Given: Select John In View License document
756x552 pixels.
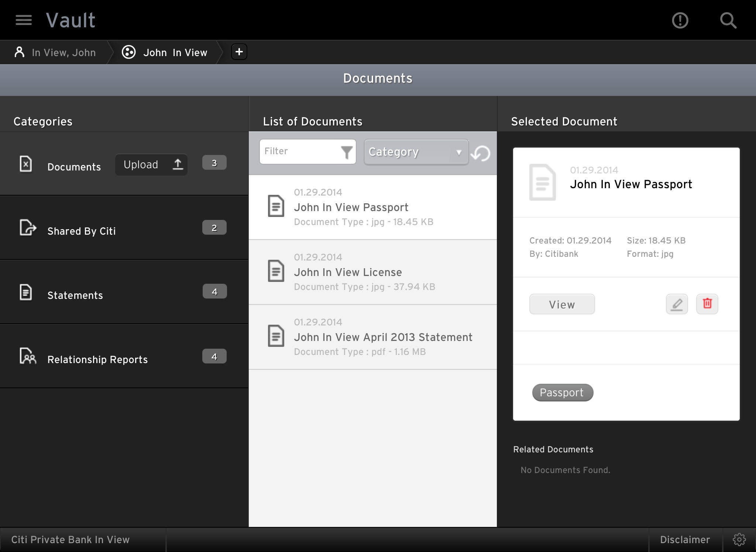Looking at the screenshot, I should pyautogui.click(x=372, y=272).
